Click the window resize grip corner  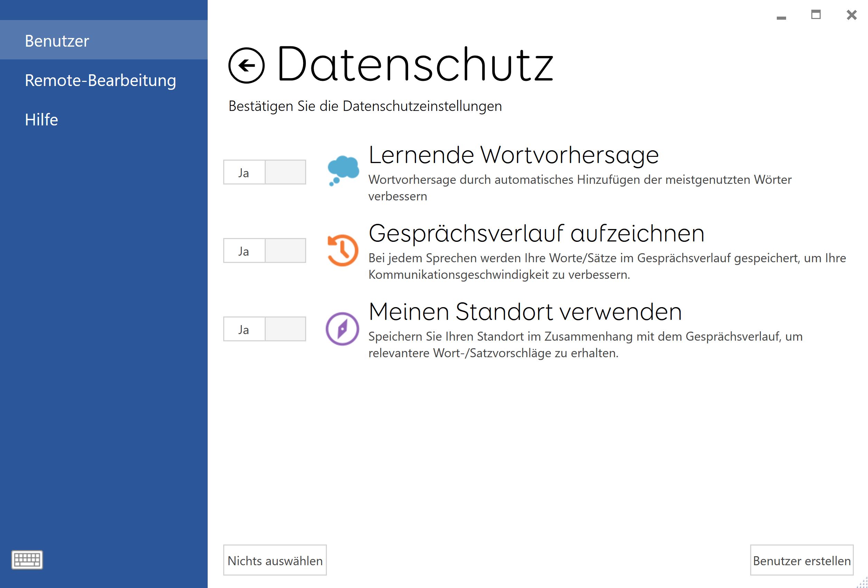[863, 583]
